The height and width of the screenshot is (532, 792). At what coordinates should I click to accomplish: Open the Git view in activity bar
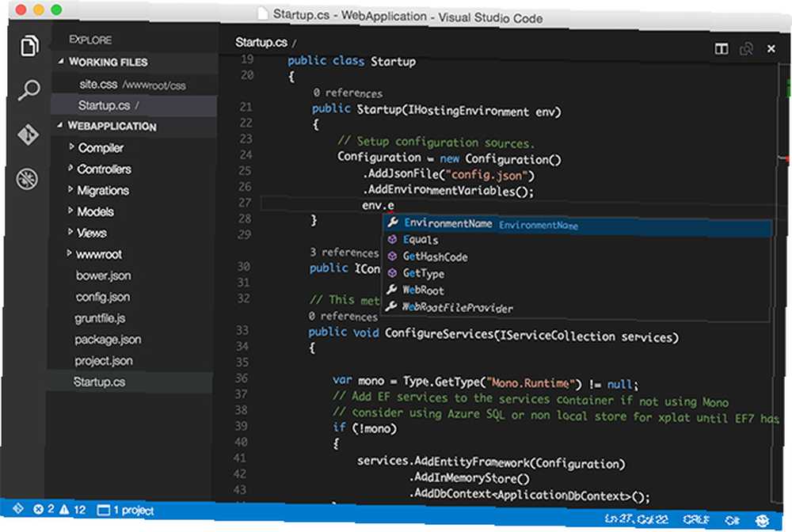coord(28,135)
